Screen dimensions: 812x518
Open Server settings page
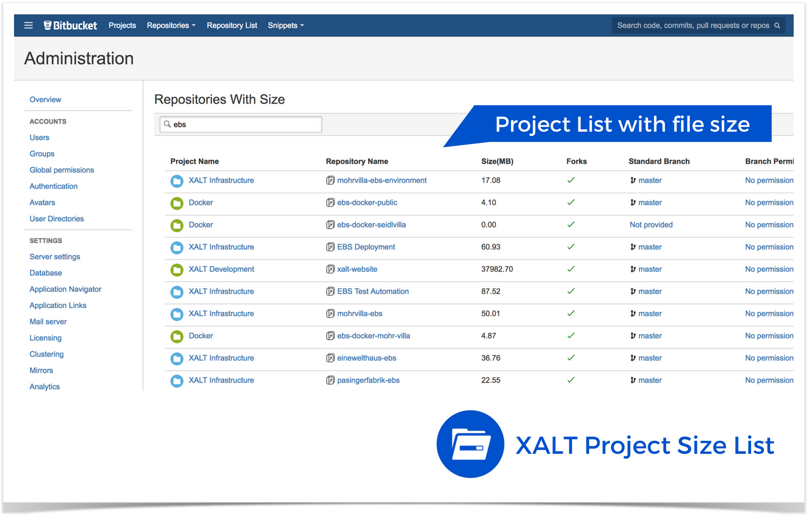pos(54,257)
